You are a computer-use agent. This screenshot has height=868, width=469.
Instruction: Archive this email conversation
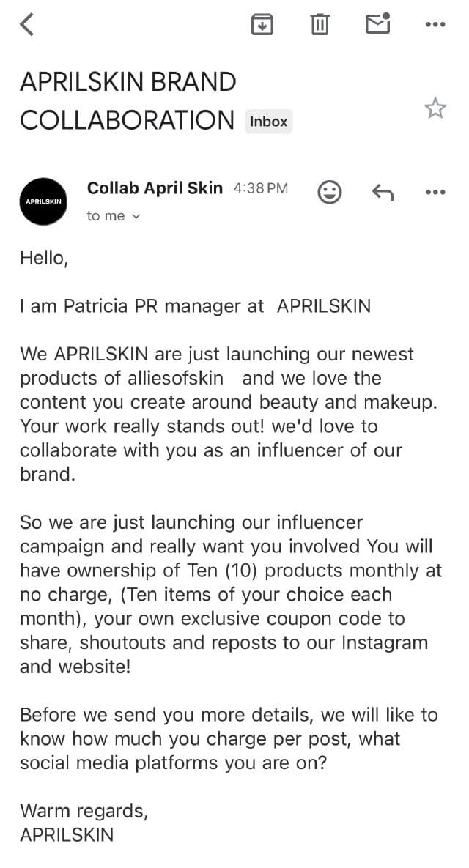coord(262,24)
